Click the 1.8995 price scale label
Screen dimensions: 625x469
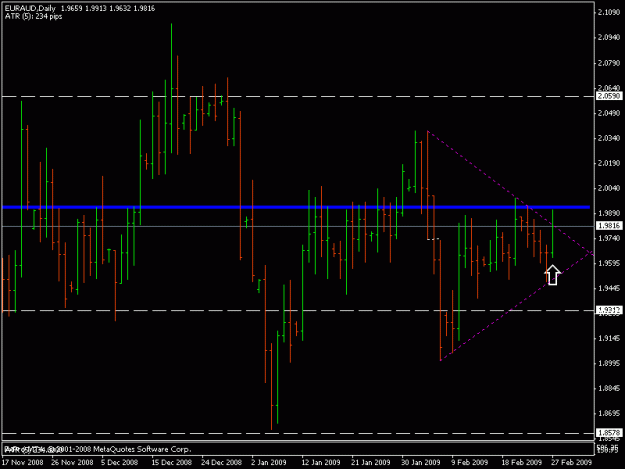(609, 363)
